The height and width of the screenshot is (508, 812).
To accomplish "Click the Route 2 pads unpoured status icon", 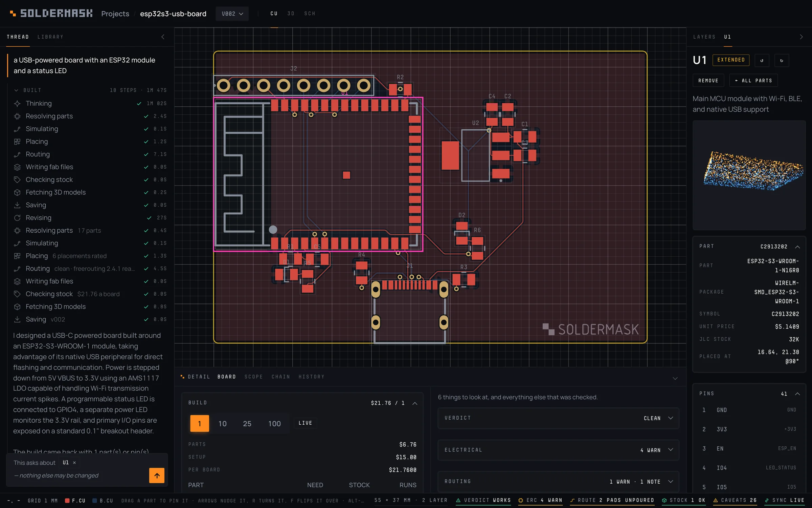I will pyautogui.click(x=572, y=500).
